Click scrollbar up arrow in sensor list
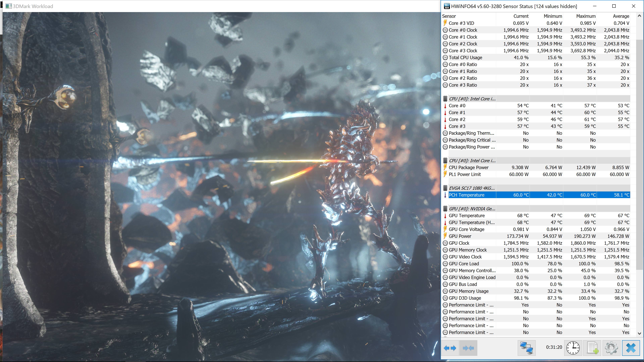The width and height of the screenshot is (644, 362). pyautogui.click(x=639, y=16)
